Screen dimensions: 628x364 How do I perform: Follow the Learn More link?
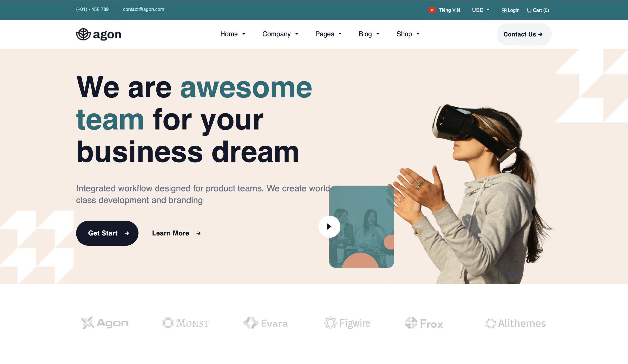click(176, 233)
